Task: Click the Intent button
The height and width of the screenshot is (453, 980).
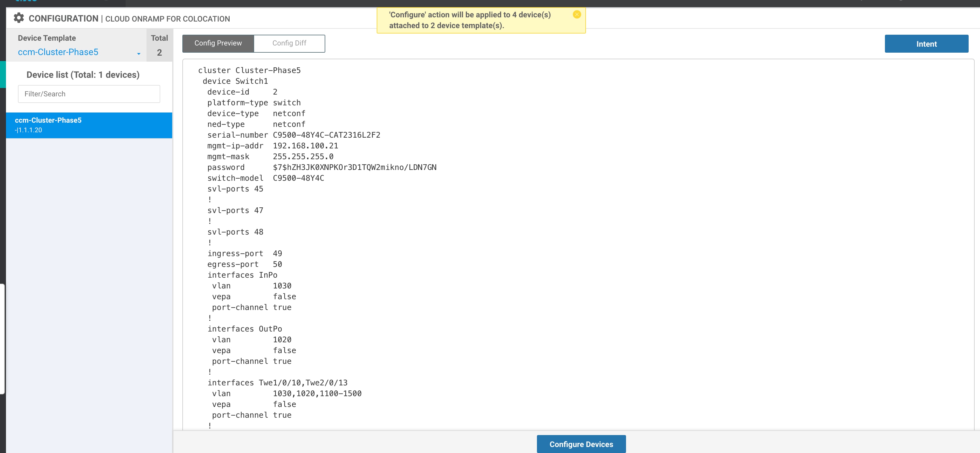Action: point(926,44)
